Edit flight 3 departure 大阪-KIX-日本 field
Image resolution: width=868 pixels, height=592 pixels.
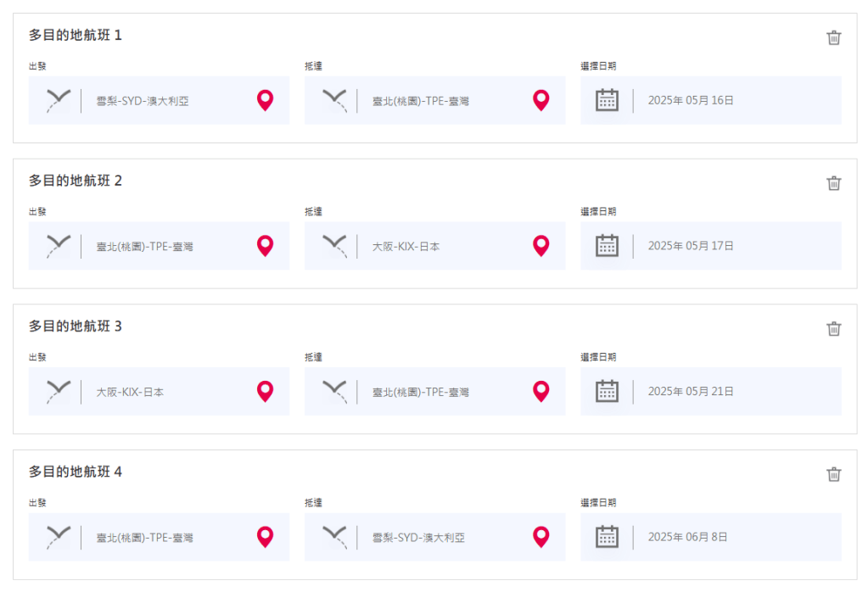[x=130, y=393]
